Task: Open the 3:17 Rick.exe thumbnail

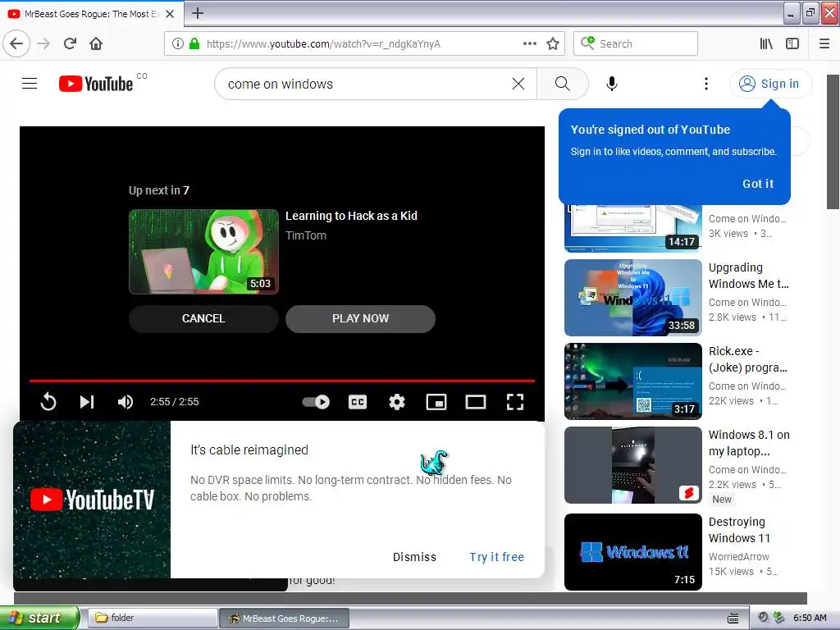Action: [x=633, y=381]
